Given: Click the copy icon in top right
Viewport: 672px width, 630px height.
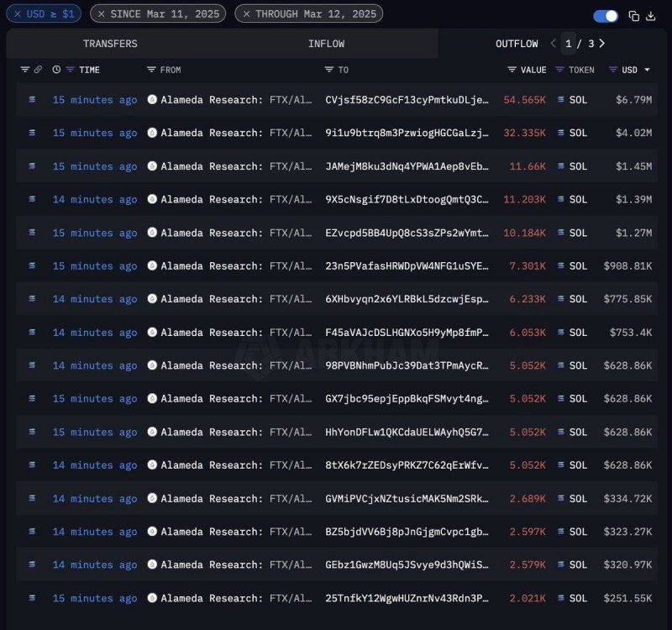Looking at the screenshot, I should tap(634, 16).
